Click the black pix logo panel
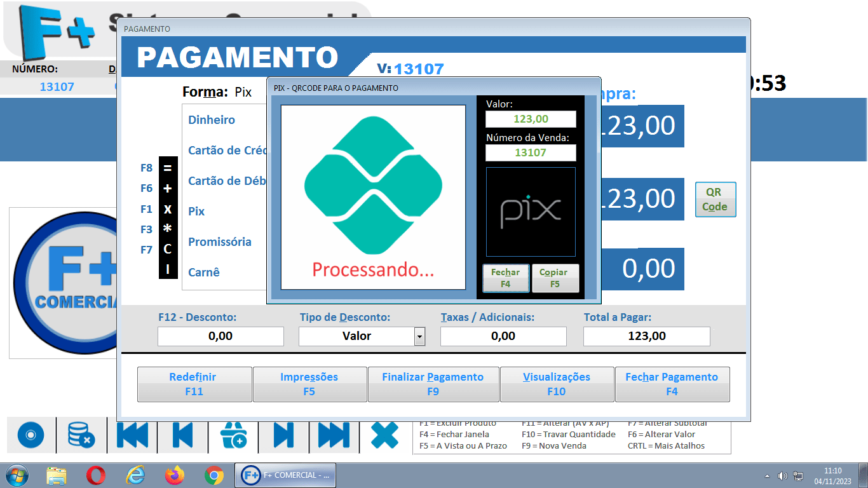 click(x=531, y=212)
